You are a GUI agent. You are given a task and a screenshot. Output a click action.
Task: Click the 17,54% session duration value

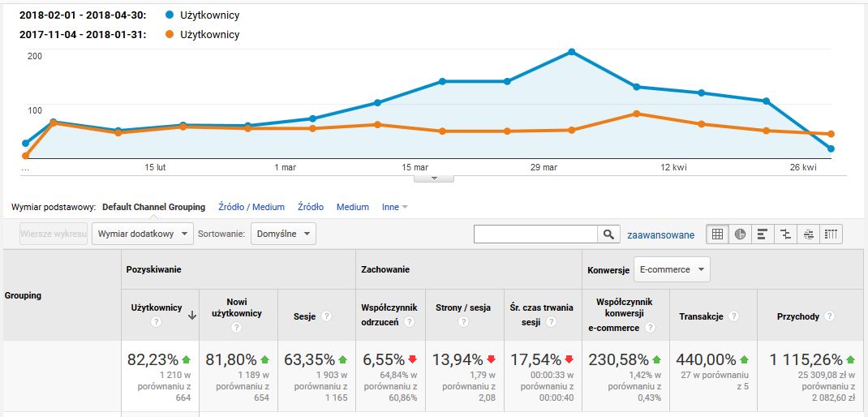pyautogui.click(x=536, y=360)
